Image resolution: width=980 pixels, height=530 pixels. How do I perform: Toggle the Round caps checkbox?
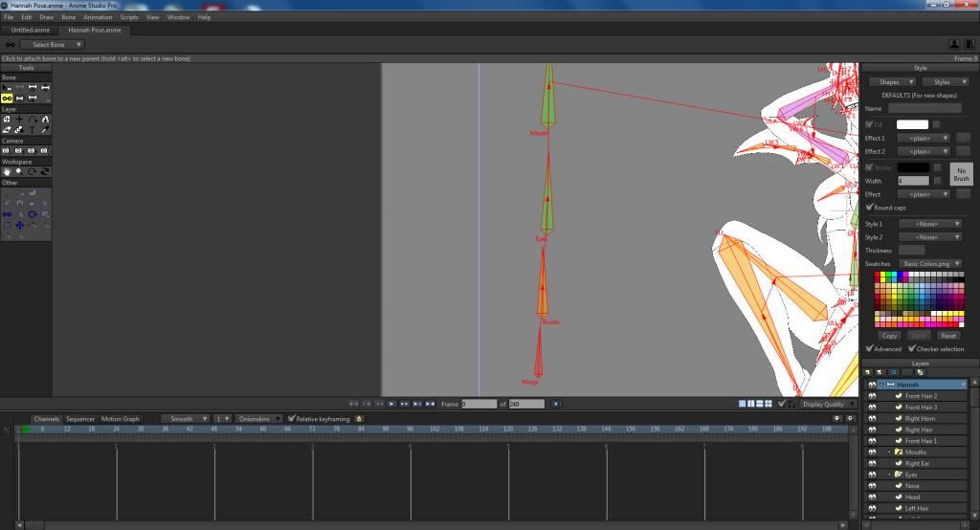pyautogui.click(x=869, y=207)
